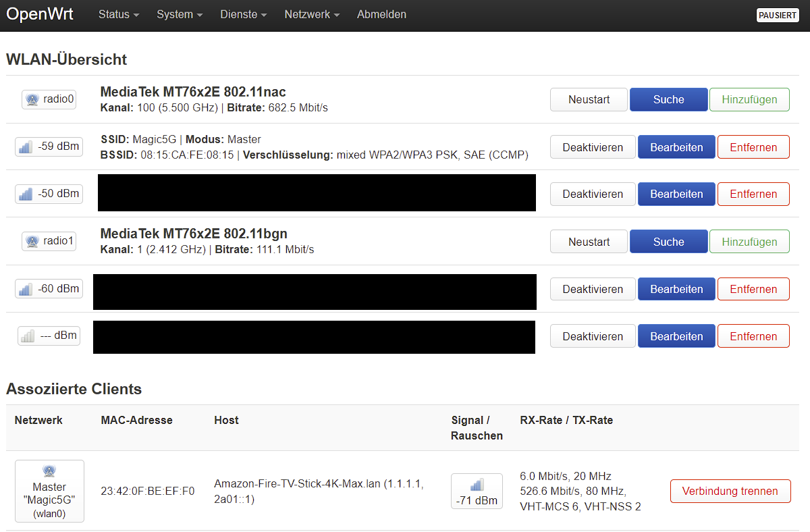Click the -71 dBm client signal badge
810x532 pixels.
(477, 491)
